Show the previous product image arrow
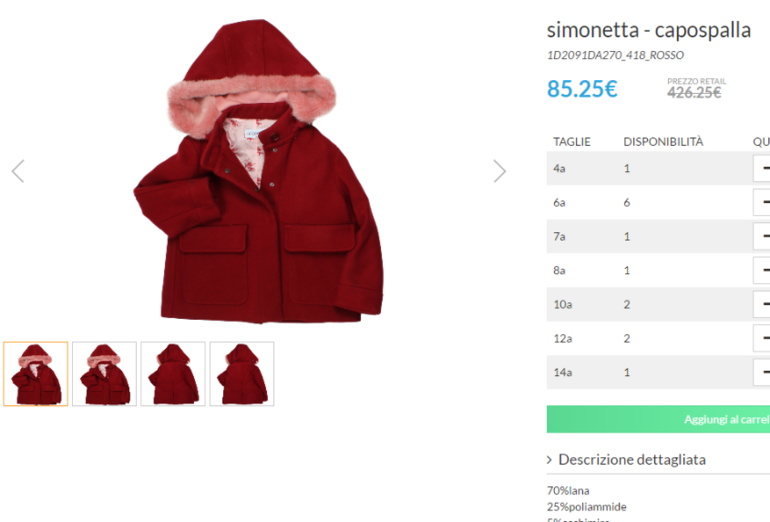This screenshot has height=522, width=770. tap(18, 171)
